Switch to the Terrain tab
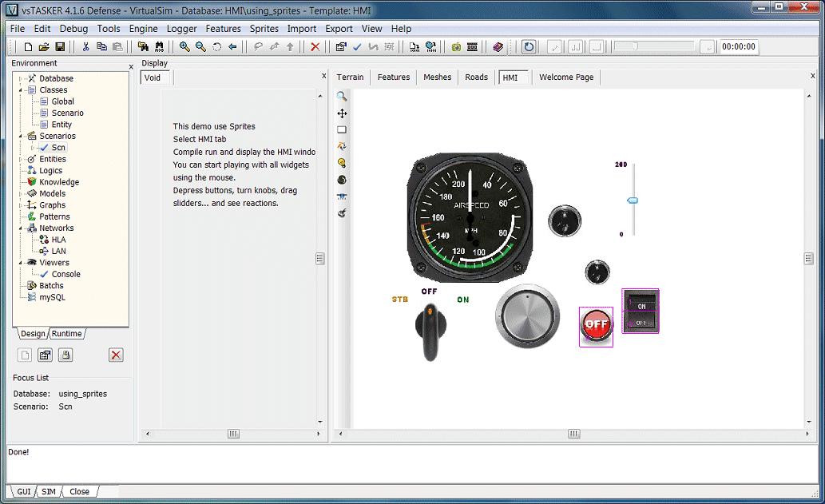The height and width of the screenshot is (504, 825). (x=350, y=77)
